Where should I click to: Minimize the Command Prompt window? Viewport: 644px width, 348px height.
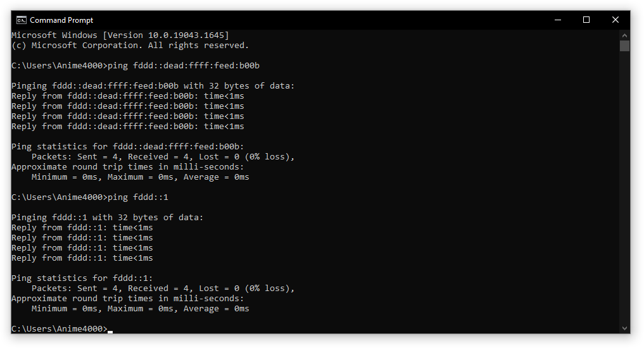[x=558, y=20]
